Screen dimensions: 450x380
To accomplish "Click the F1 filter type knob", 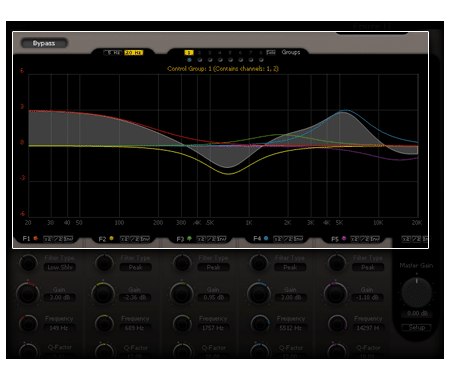I will pyautogui.click(x=28, y=263).
